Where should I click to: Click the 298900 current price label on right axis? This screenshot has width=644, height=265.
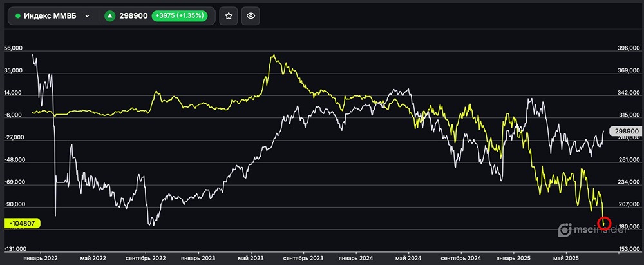pyautogui.click(x=625, y=131)
